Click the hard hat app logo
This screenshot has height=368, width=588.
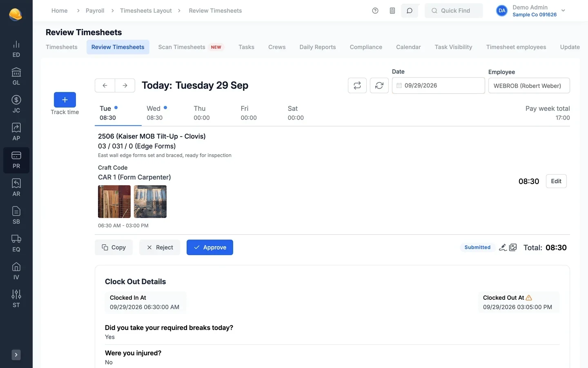coord(16,14)
